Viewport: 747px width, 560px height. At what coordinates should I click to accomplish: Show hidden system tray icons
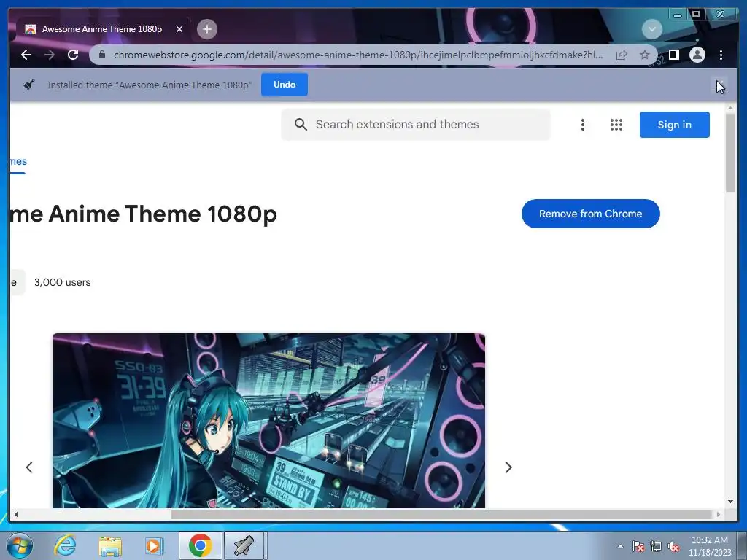pyautogui.click(x=620, y=546)
